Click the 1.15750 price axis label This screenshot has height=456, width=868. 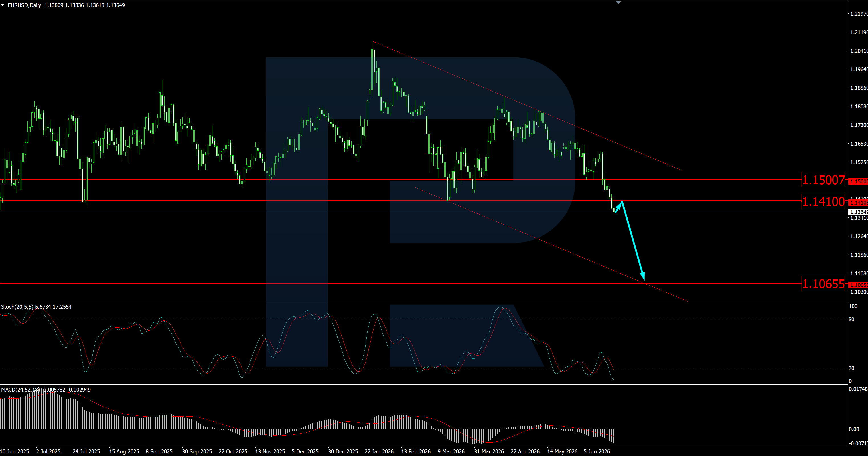tap(859, 162)
